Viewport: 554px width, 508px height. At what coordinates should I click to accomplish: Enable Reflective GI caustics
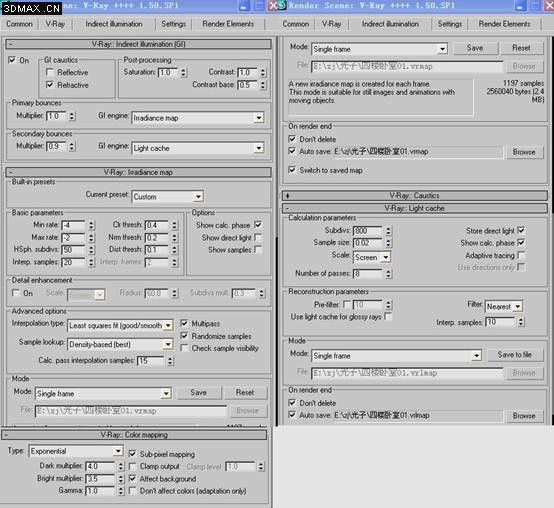click(50, 72)
